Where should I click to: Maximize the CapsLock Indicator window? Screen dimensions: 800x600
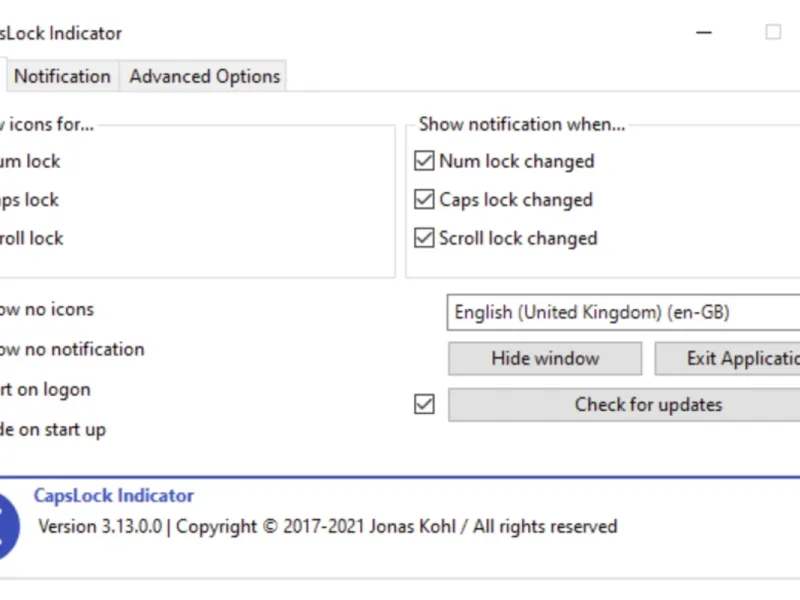tap(773, 33)
